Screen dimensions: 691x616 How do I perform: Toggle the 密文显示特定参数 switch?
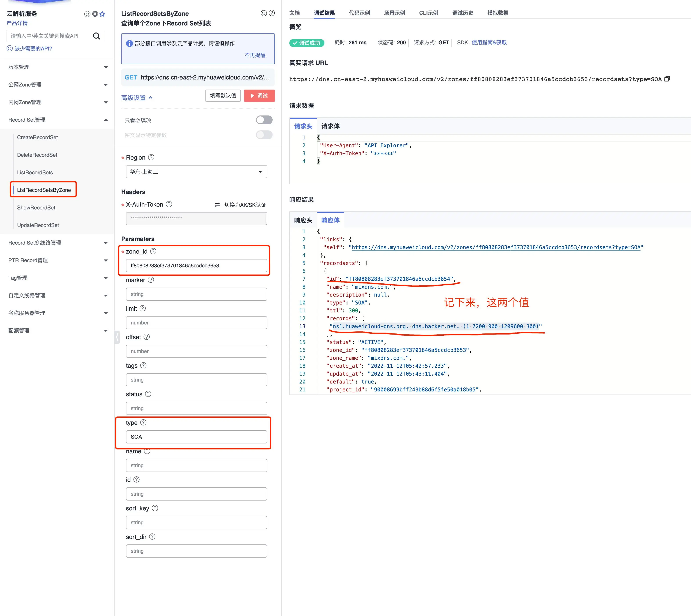tap(264, 135)
